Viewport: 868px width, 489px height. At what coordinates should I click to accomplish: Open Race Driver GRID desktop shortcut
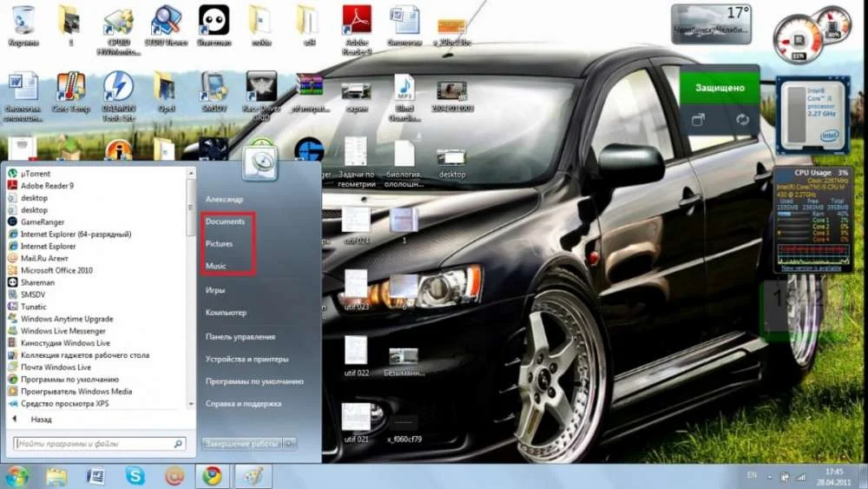[x=260, y=96]
